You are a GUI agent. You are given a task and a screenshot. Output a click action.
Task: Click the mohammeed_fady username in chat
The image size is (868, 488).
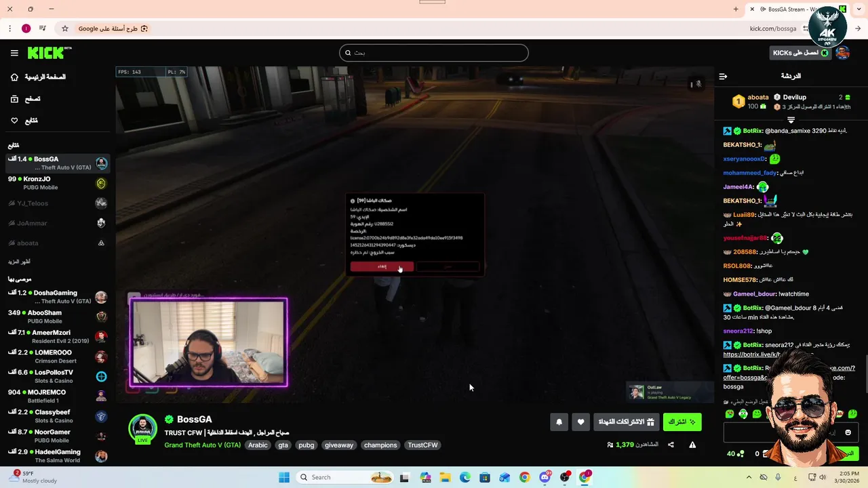(x=750, y=173)
